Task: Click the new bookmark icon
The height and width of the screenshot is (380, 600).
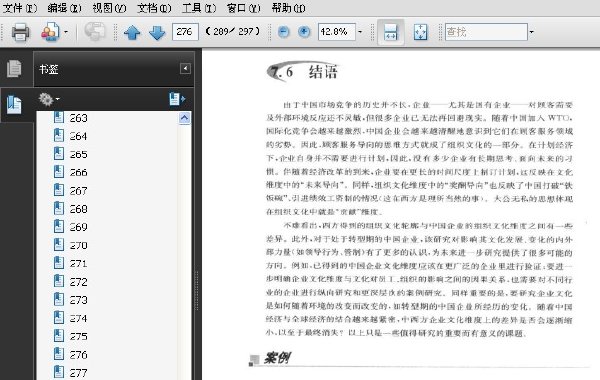Action: pos(177,99)
